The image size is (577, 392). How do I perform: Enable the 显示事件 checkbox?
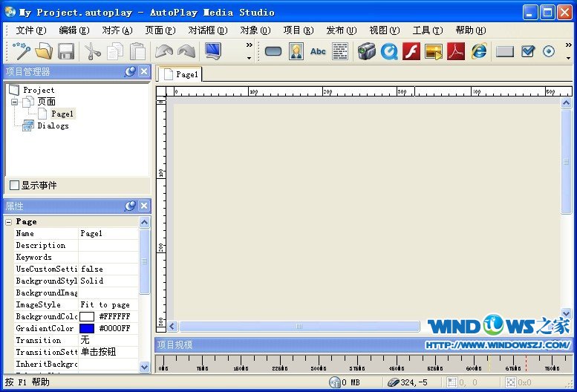pyautogui.click(x=14, y=185)
